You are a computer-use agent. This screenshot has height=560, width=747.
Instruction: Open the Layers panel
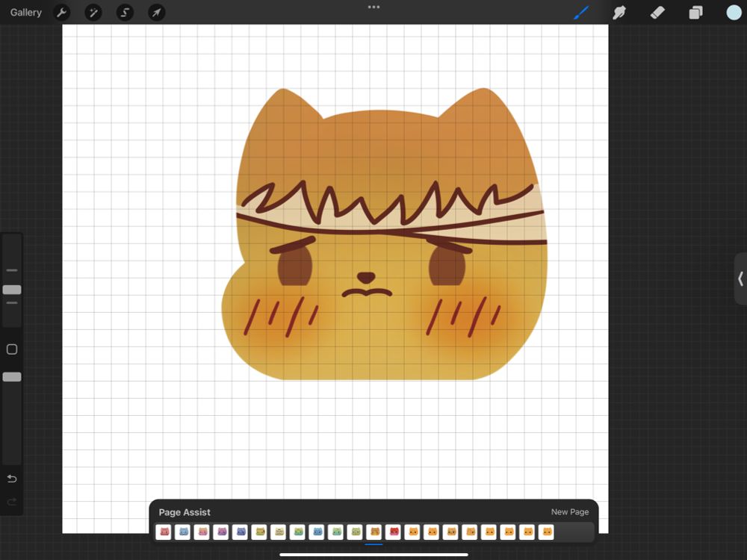[x=695, y=13]
